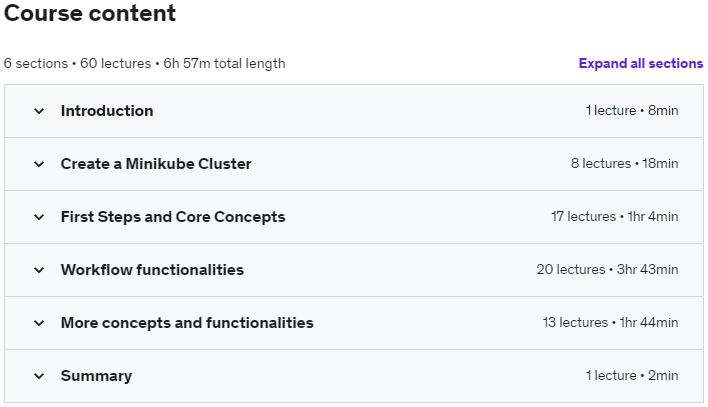Image resolution: width=708 pixels, height=407 pixels.
Task: Expand chevron next to More concepts and functionalities
Action: (39, 323)
